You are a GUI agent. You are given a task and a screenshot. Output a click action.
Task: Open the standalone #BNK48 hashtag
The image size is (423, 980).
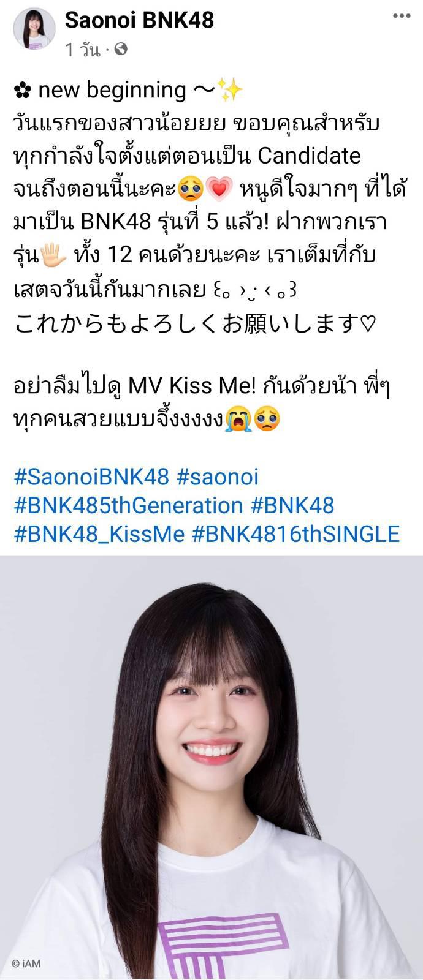click(x=292, y=505)
